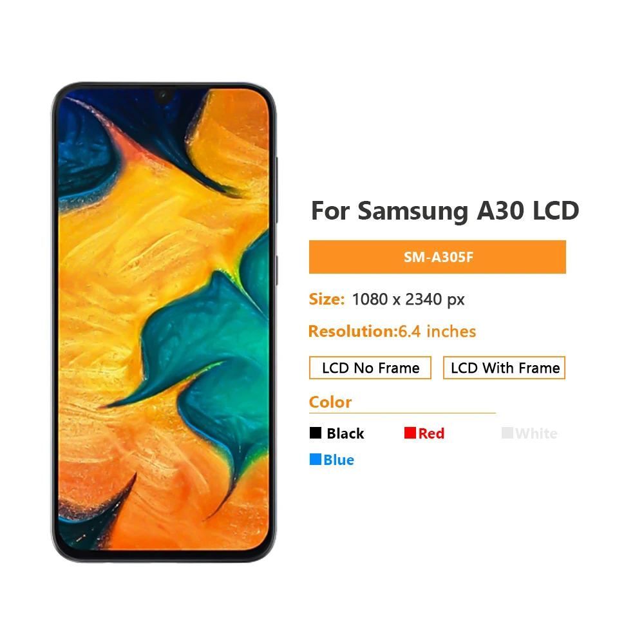
Task: Click the Resolution 6.4 inches text
Action: coord(392,332)
